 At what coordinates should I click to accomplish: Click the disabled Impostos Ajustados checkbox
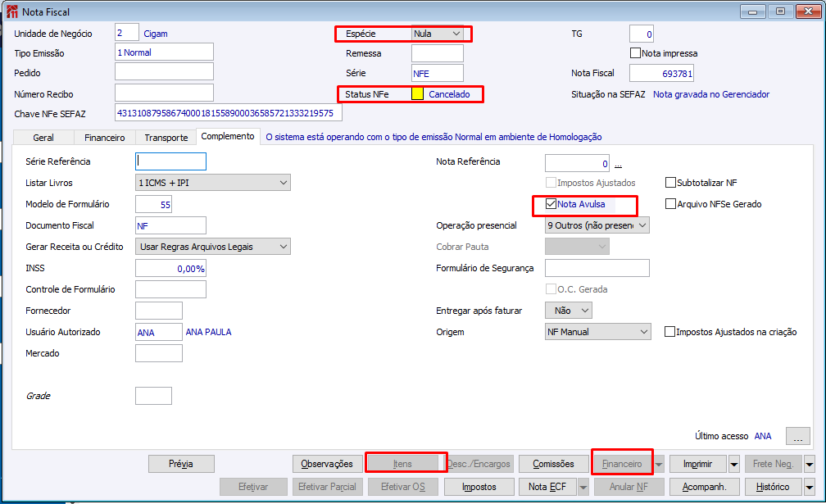click(551, 183)
